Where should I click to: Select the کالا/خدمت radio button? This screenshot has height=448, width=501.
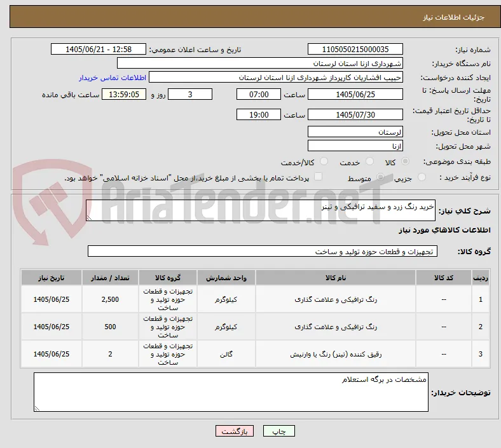coord(324,161)
